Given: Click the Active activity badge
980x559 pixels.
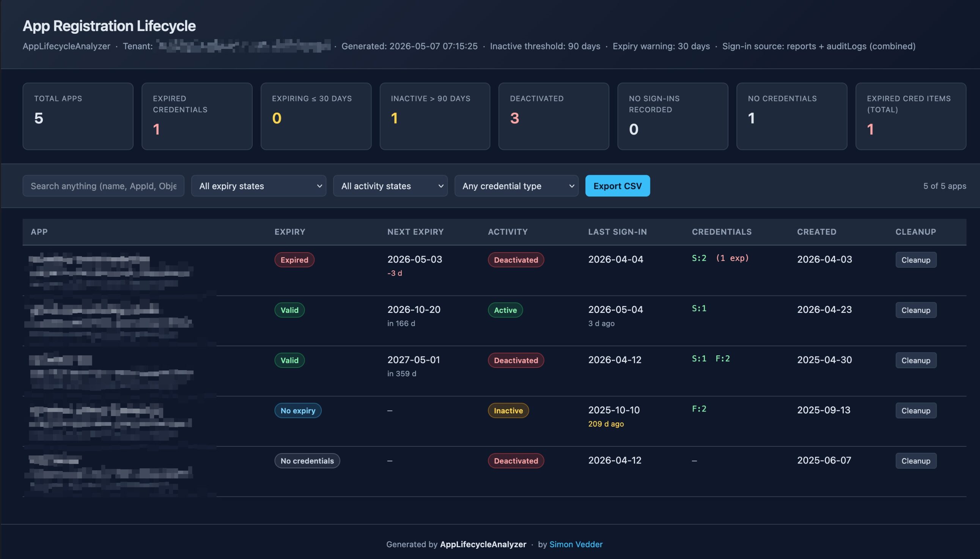Looking at the screenshot, I should [x=505, y=310].
